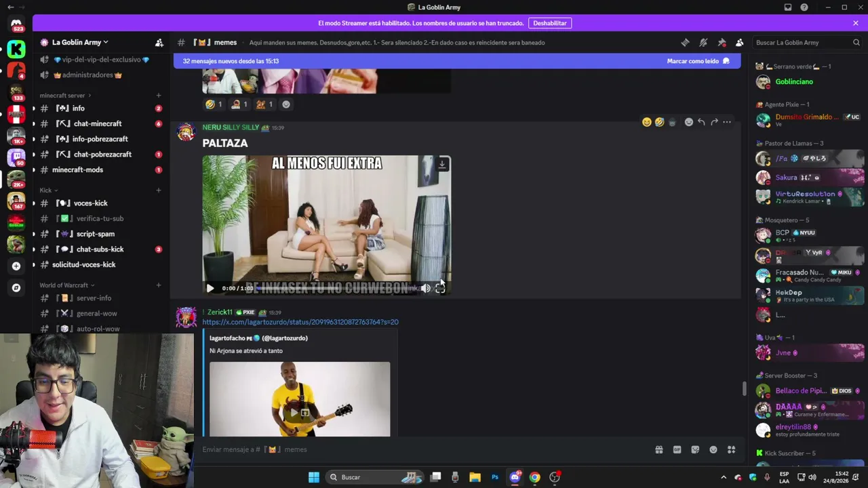
Task: Add reaction button below top image
Action: (x=286, y=104)
